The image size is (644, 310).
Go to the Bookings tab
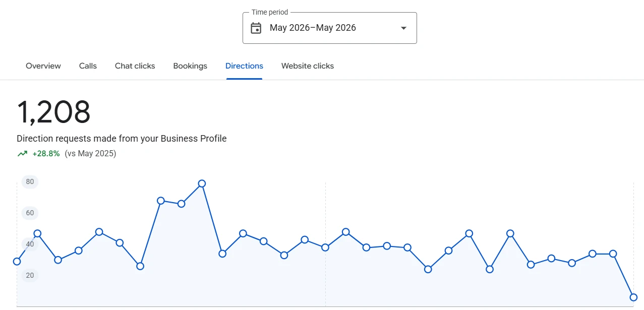[190, 66]
